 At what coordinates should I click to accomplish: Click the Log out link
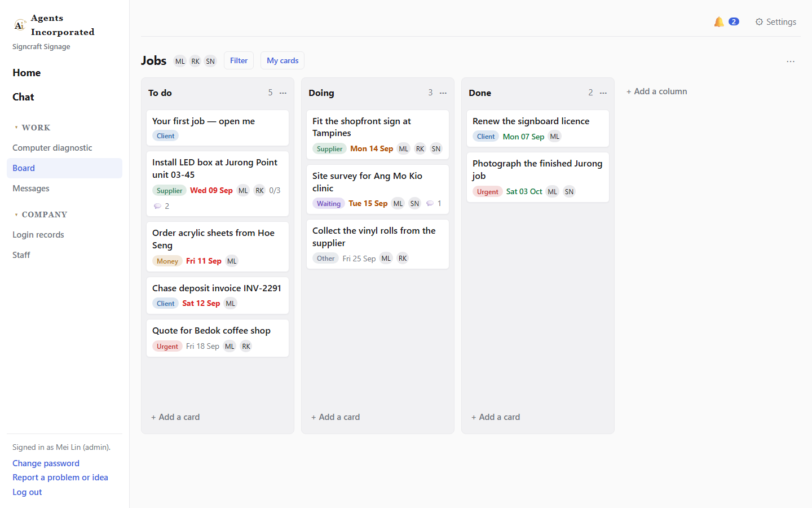coord(27,492)
